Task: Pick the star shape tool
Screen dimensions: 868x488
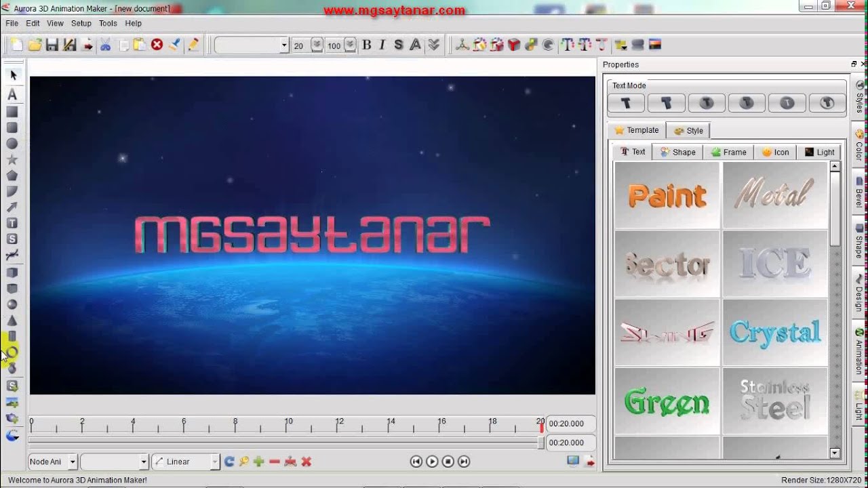Action: (12, 159)
